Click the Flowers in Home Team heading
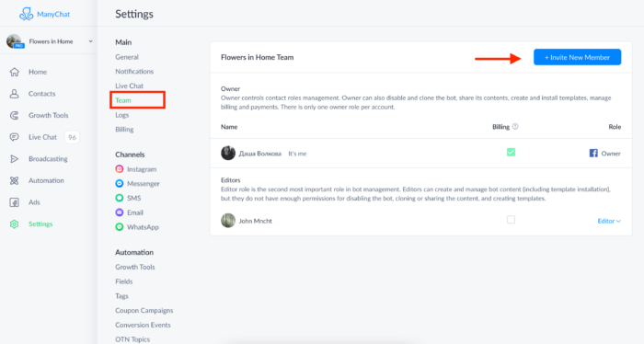Viewport: 644px width, 344px height. tap(257, 57)
